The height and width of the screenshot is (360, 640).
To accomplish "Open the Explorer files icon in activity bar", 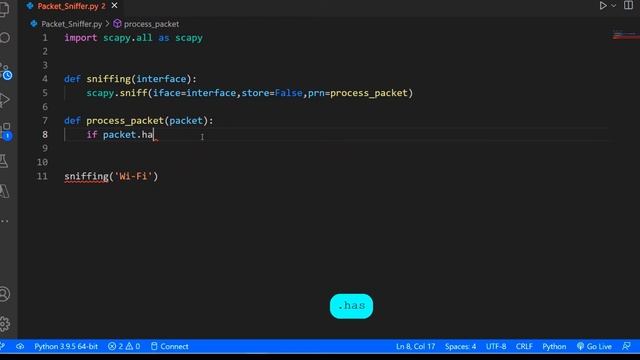I will (x=4, y=9).
